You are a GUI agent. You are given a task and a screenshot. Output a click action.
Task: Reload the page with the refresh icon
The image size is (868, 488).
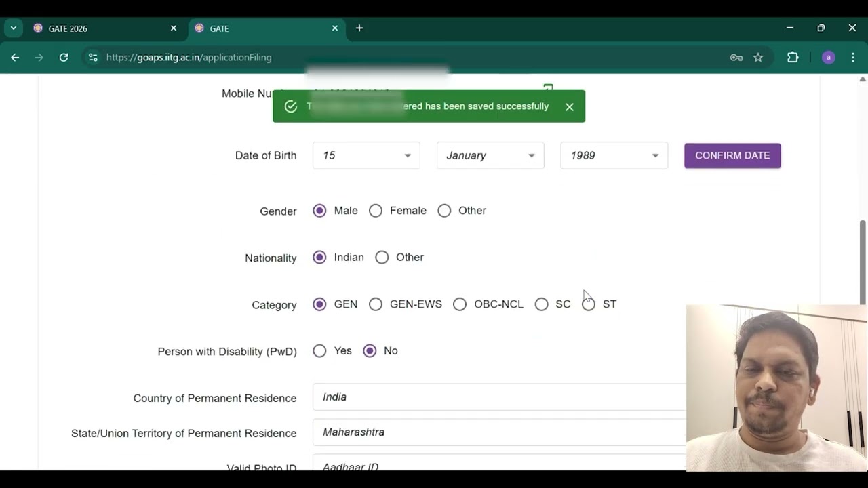[x=64, y=58]
